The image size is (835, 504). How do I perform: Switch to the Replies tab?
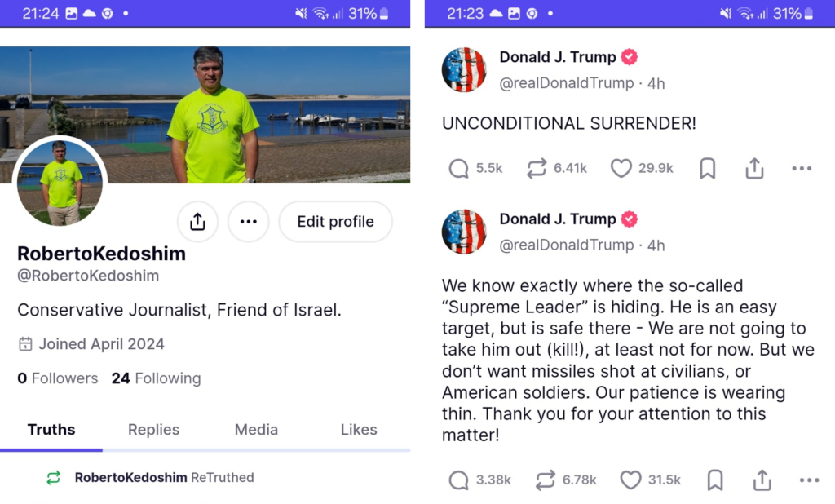[x=153, y=430]
